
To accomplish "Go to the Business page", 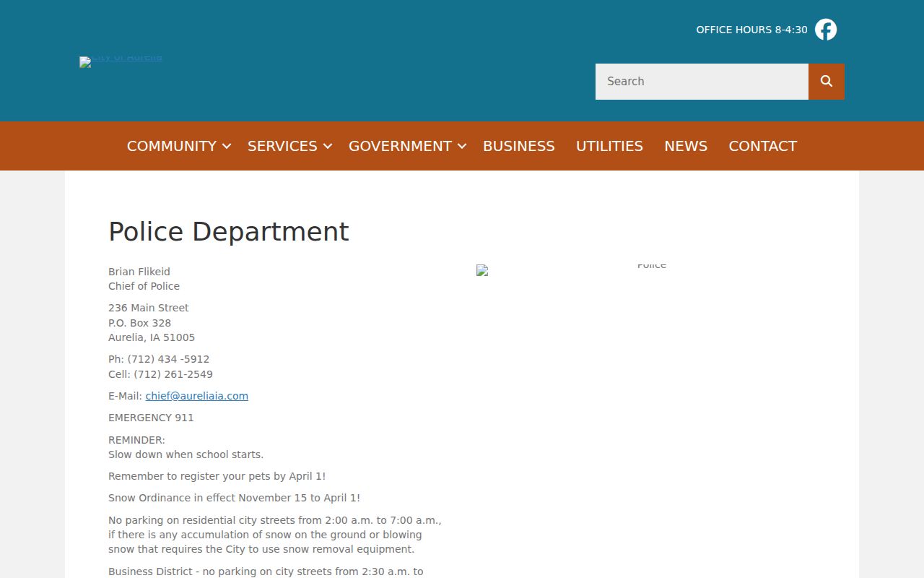I will pyautogui.click(x=519, y=146).
